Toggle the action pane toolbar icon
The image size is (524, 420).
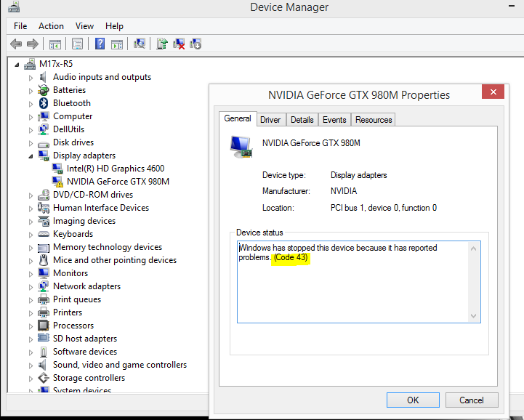point(117,44)
